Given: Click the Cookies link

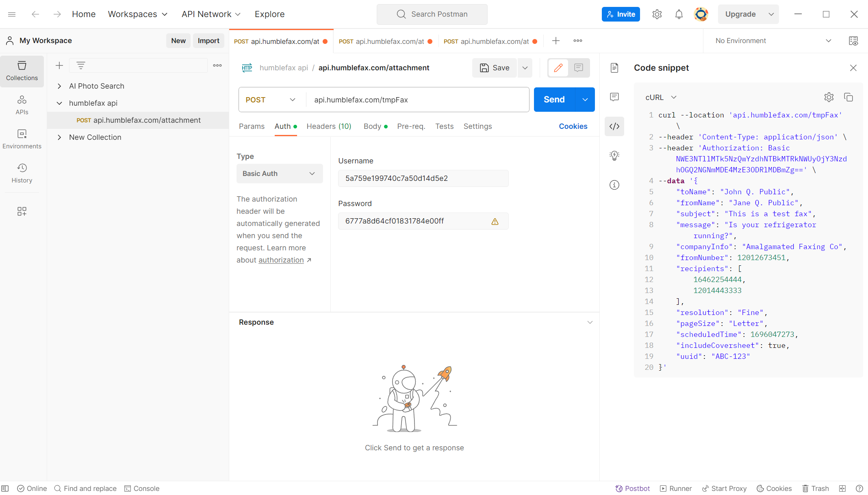Looking at the screenshot, I should coord(573,126).
